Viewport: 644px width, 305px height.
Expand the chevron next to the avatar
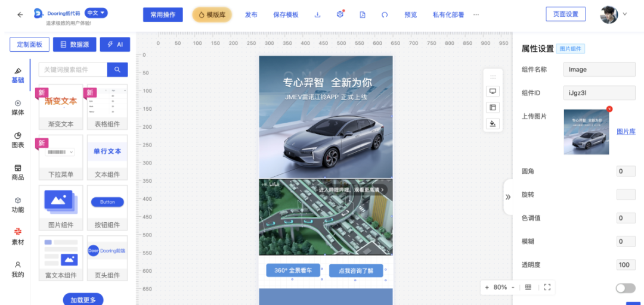(625, 14)
